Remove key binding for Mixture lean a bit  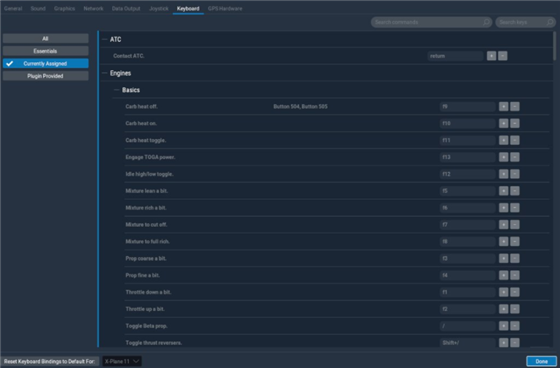[x=515, y=191]
